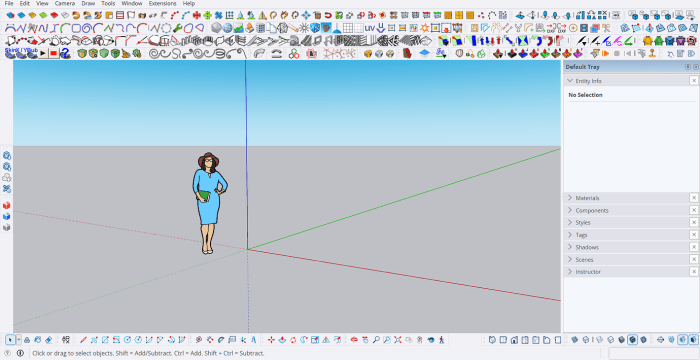The height and width of the screenshot is (360, 700).
Task: Switch to Iso view
Action: click(x=492, y=340)
